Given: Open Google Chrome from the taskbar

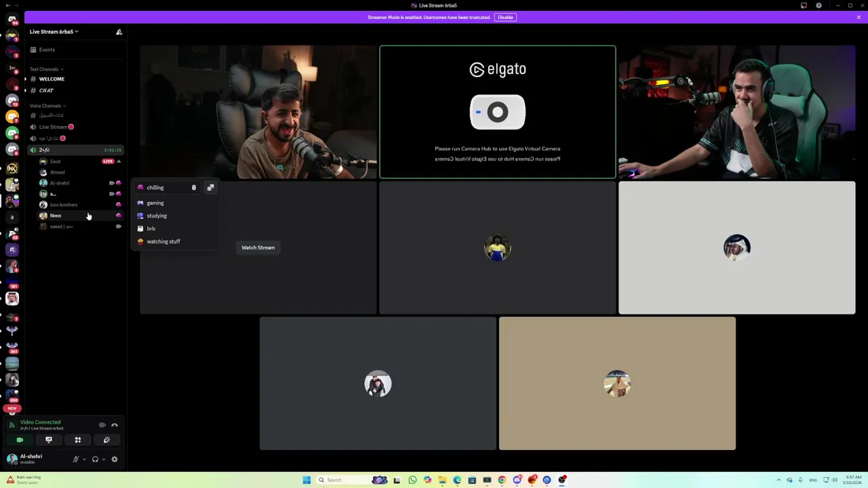Looking at the screenshot, I should pyautogui.click(x=502, y=480).
